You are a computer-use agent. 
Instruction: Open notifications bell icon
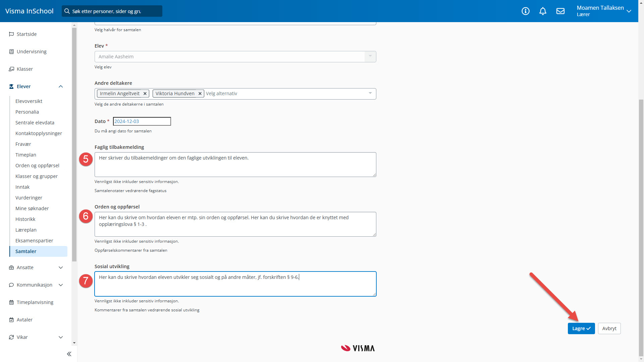click(x=543, y=11)
